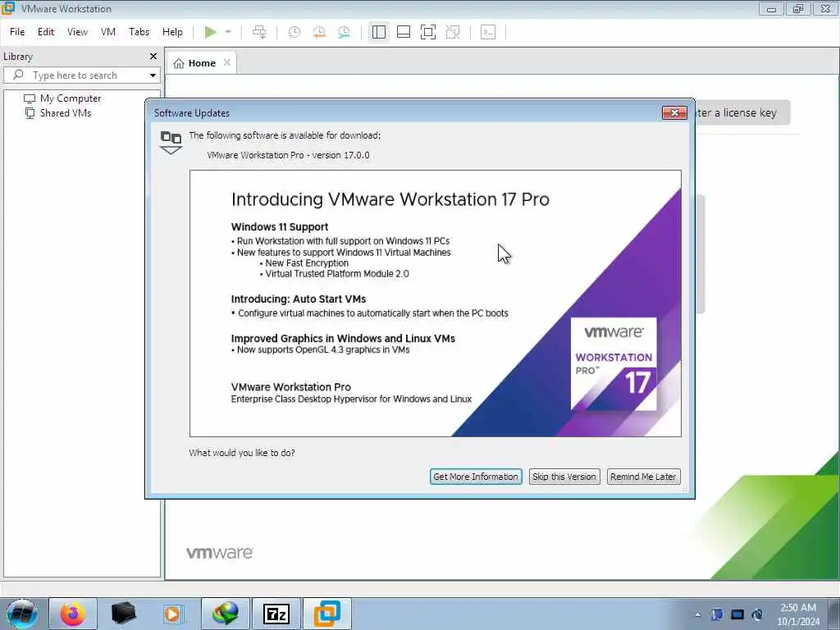The height and width of the screenshot is (630, 840).
Task: Open the View menu
Action: click(x=77, y=32)
